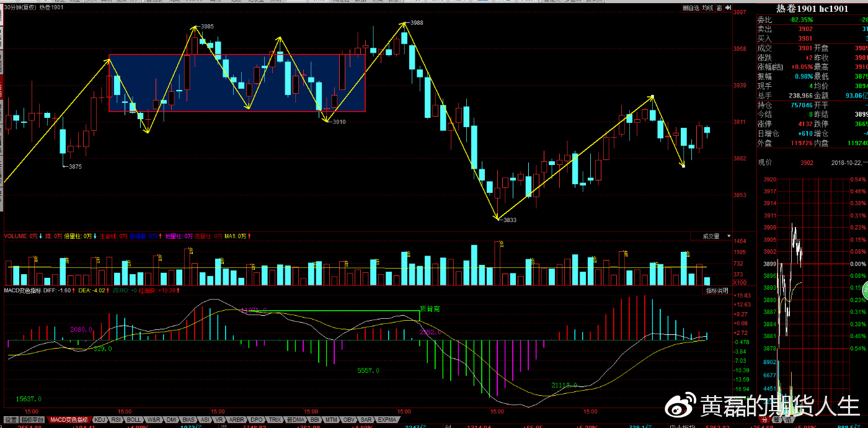Click the 5557.0 MACD area label
Viewport: 868px width, 428px height.
click(368, 370)
